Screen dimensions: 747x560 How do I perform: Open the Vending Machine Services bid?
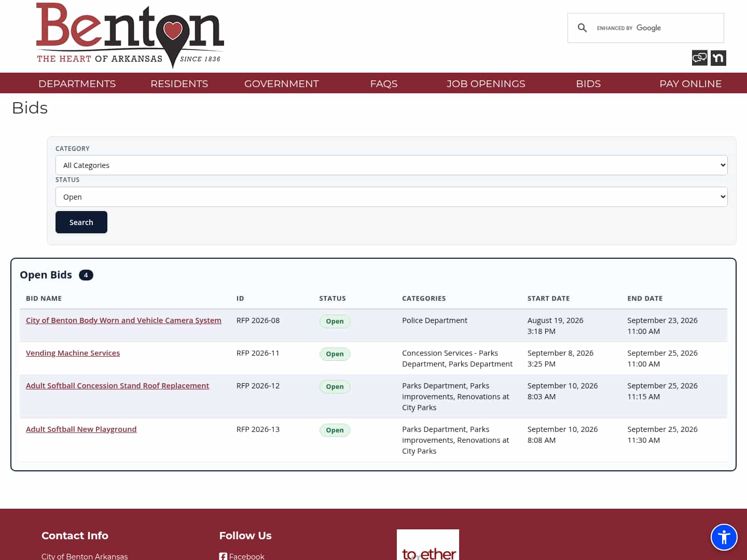click(73, 353)
